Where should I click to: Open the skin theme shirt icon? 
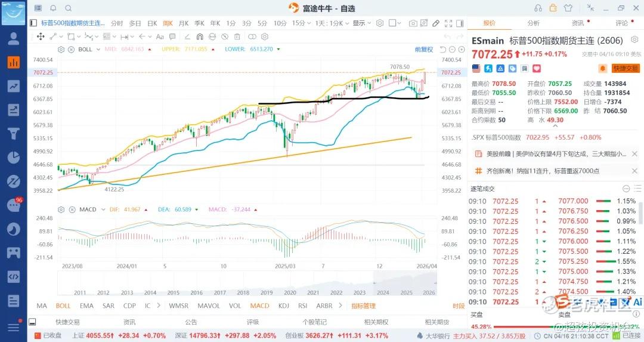point(568,8)
